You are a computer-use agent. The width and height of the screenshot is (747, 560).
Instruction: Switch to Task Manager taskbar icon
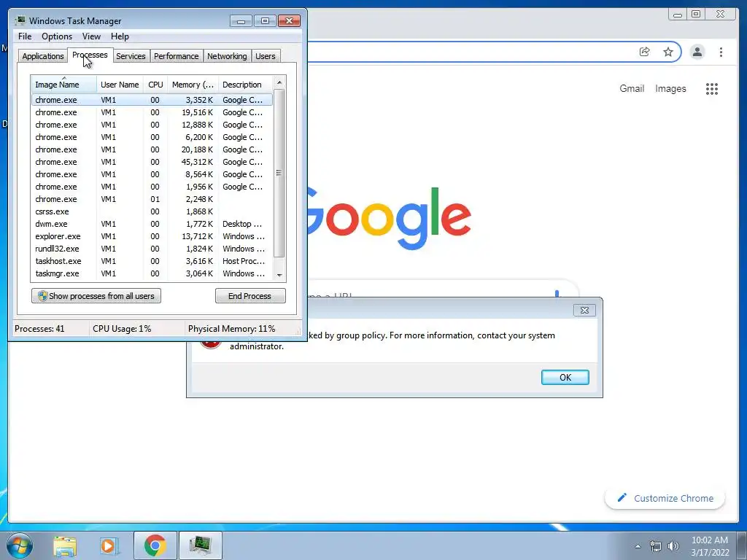[200, 545]
